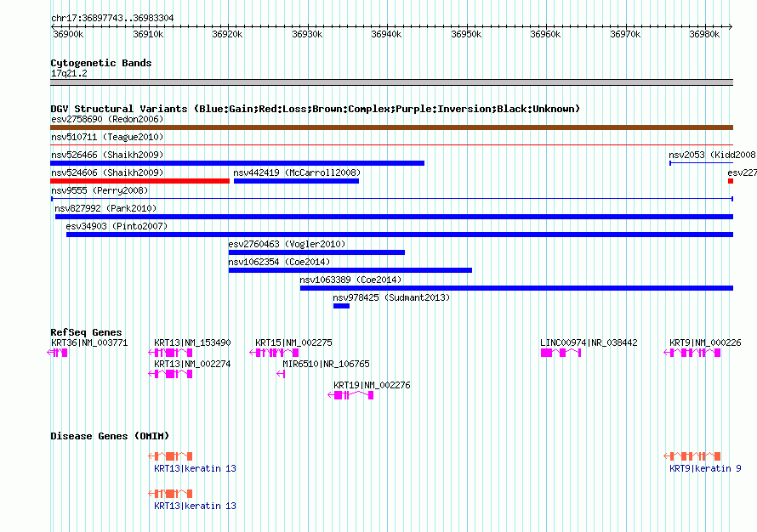
Task: Open the second 'KRT13|keratin 13' OMIM link
Action: coord(195,506)
